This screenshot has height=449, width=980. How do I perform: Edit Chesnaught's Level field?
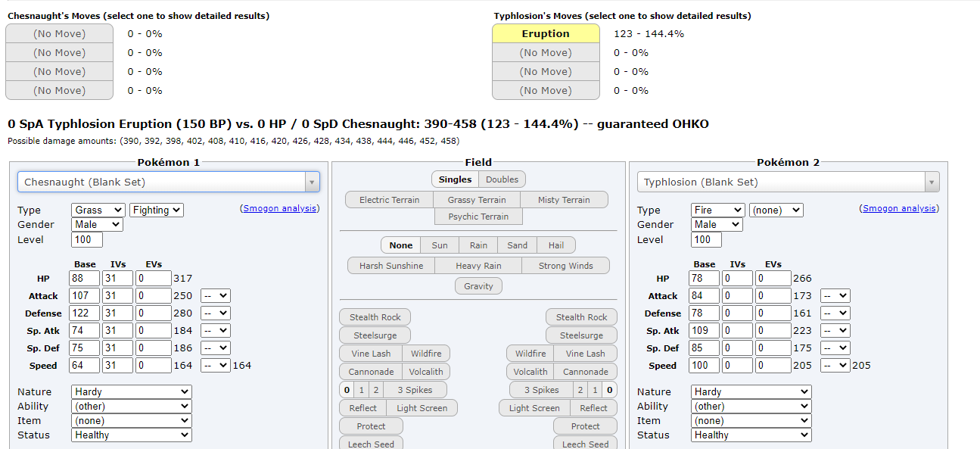click(x=87, y=239)
